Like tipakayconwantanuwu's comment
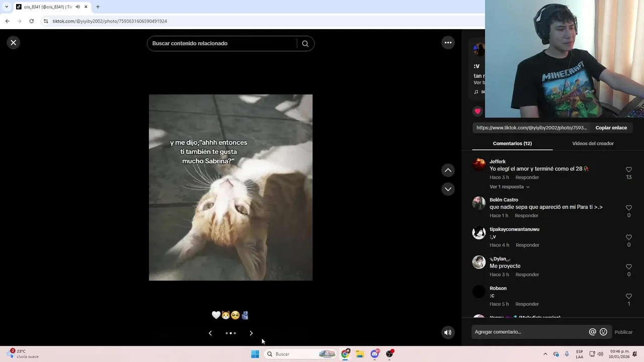Screen dimensions: 644x362 628,237
